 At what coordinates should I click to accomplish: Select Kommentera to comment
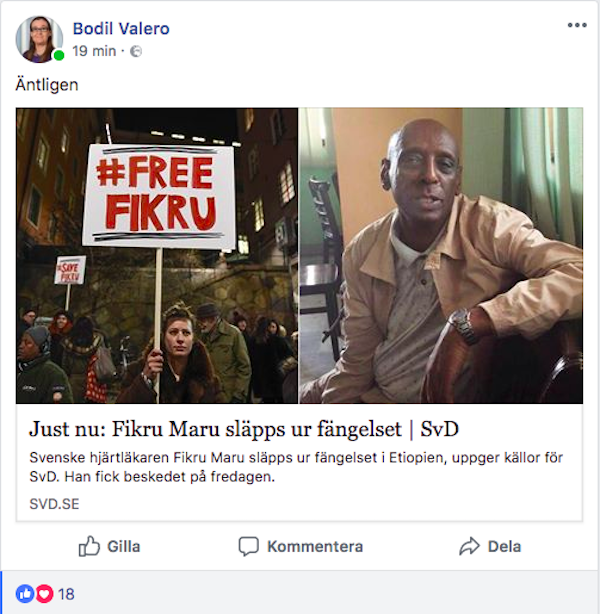point(301,546)
